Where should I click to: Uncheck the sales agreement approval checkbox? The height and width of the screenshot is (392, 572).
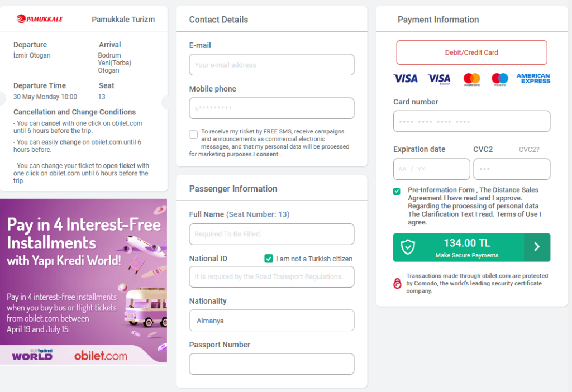click(x=397, y=191)
